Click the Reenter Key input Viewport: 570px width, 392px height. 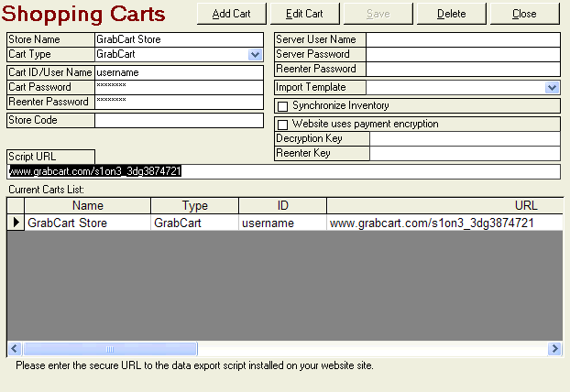465,153
